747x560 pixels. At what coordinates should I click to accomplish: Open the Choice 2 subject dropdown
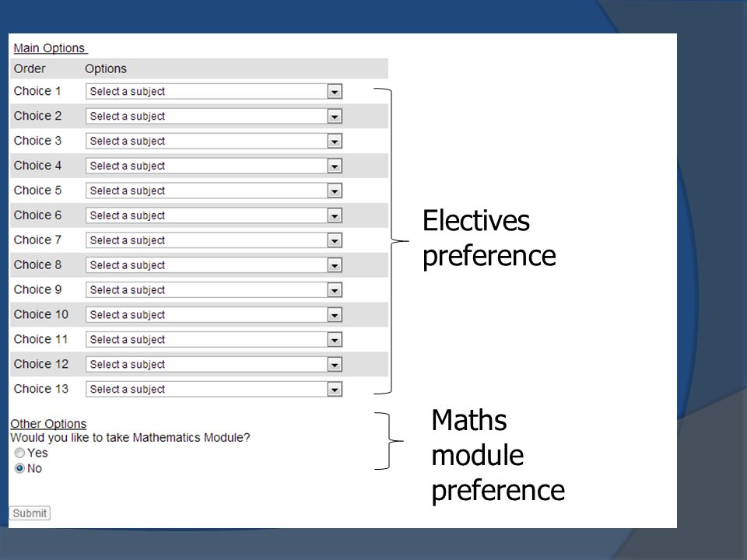coord(214,116)
